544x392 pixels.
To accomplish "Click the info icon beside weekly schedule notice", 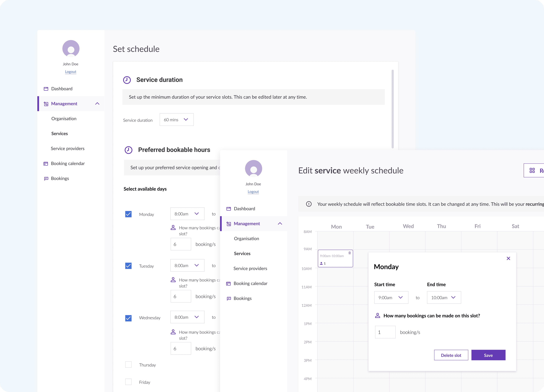I will pyautogui.click(x=309, y=204).
